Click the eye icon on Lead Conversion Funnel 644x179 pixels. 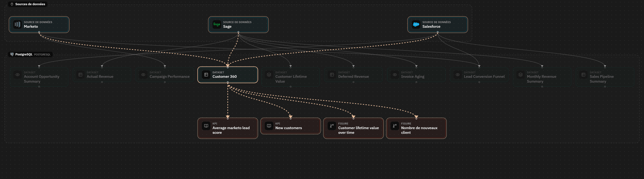(457, 75)
